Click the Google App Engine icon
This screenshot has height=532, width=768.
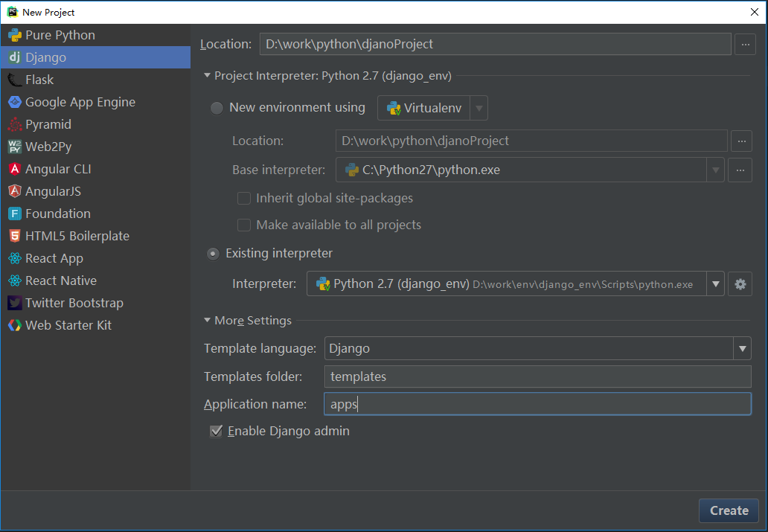click(15, 102)
